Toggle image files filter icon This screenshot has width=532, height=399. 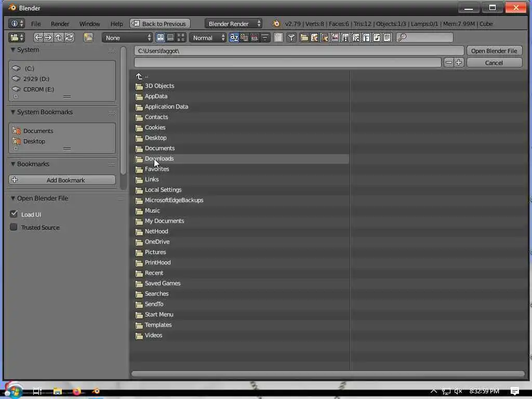click(x=335, y=37)
